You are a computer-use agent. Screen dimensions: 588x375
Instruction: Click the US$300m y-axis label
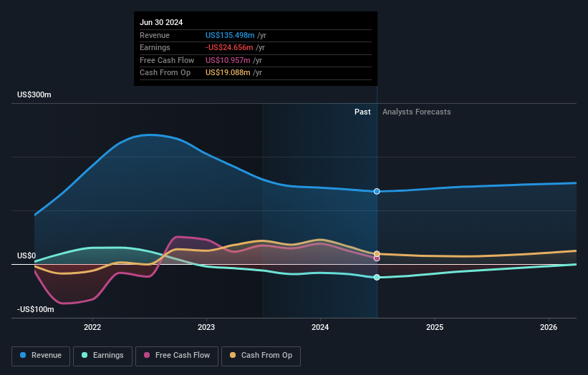point(34,94)
